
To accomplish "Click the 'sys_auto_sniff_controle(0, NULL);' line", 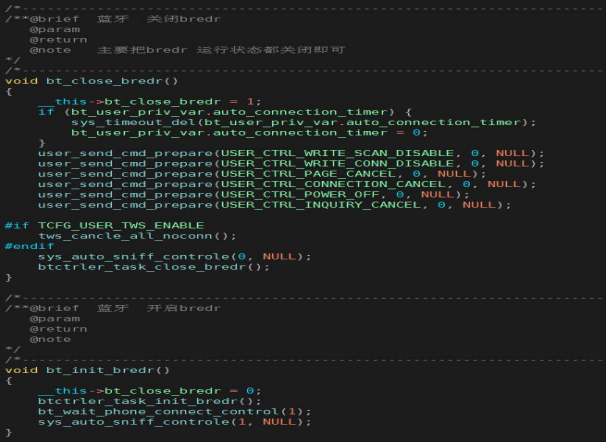I will point(174,257).
